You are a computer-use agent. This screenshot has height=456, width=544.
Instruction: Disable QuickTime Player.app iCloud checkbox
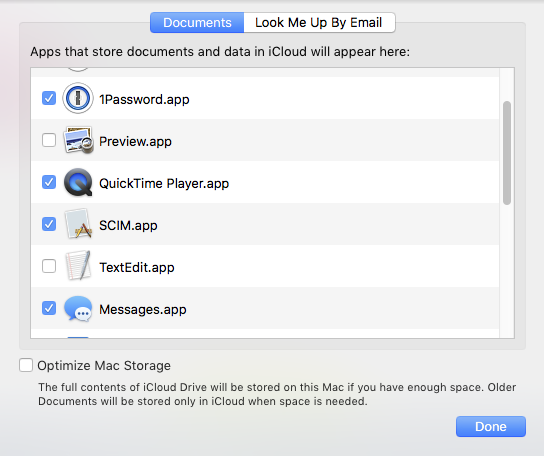click(49, 182)
